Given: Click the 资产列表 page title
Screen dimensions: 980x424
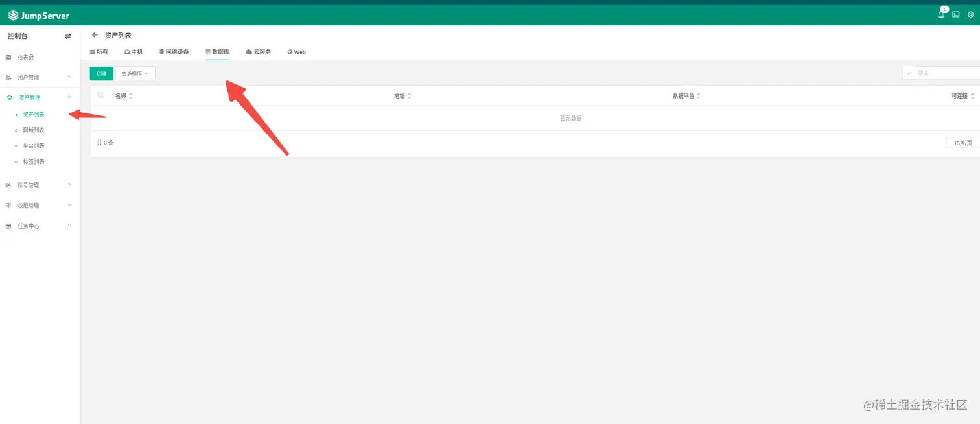Looking at the screenshot, I should [x=118, y=35].
